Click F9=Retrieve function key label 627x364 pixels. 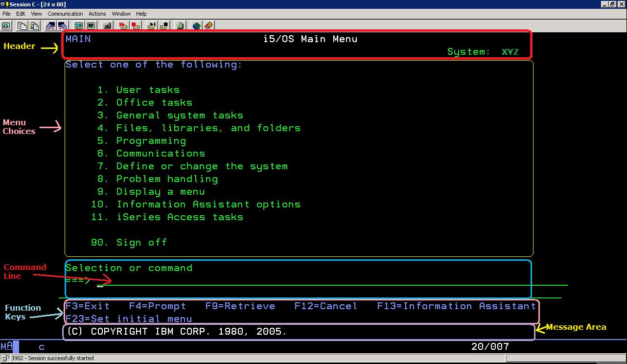pos(240,306)
